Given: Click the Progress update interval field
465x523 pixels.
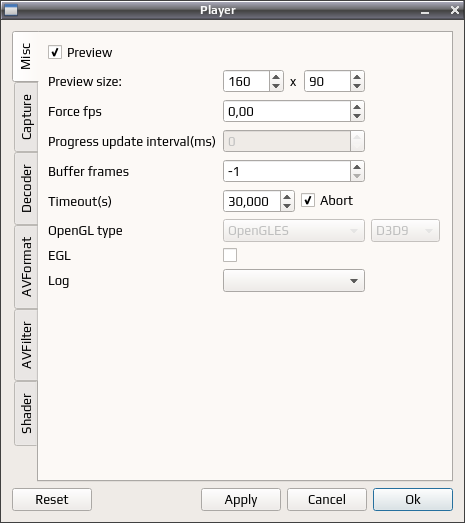Looking at the screenshot, I should coord(287,141).
